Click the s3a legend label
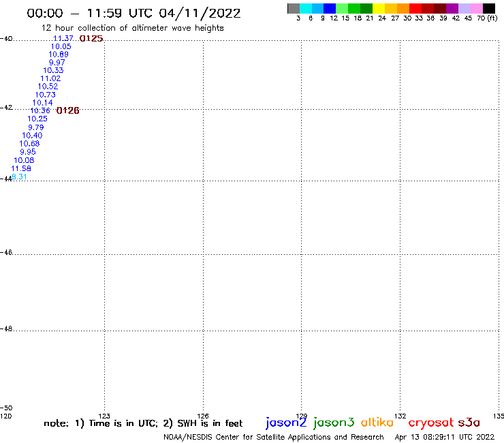The height and width of the screenshot is (443, 504). (469, 423)
